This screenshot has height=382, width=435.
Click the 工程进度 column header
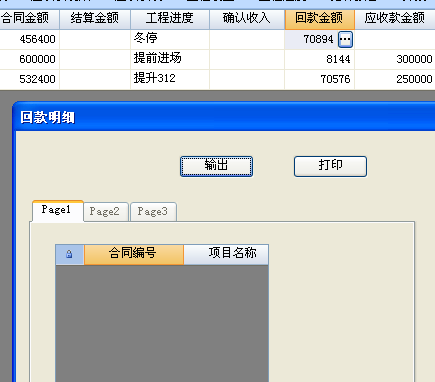pos(170,19)
